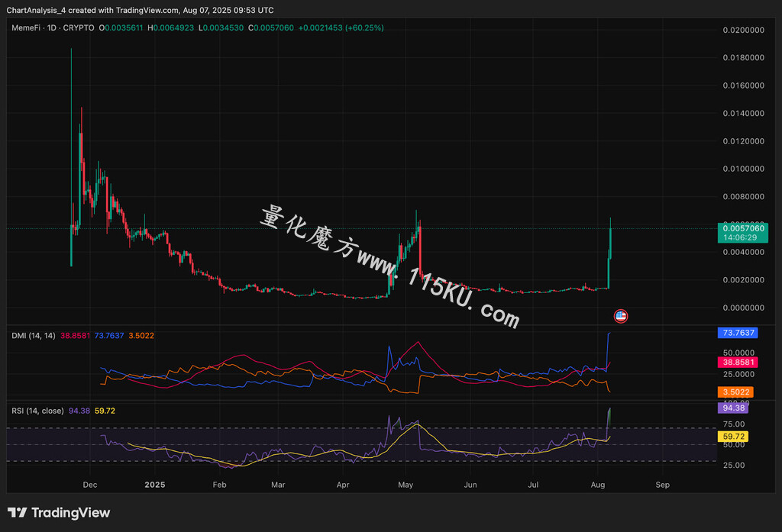This screenshot has height=532, width=782.
Task: Click the 0.0200000 price axis label
Action: click(744, 30)
